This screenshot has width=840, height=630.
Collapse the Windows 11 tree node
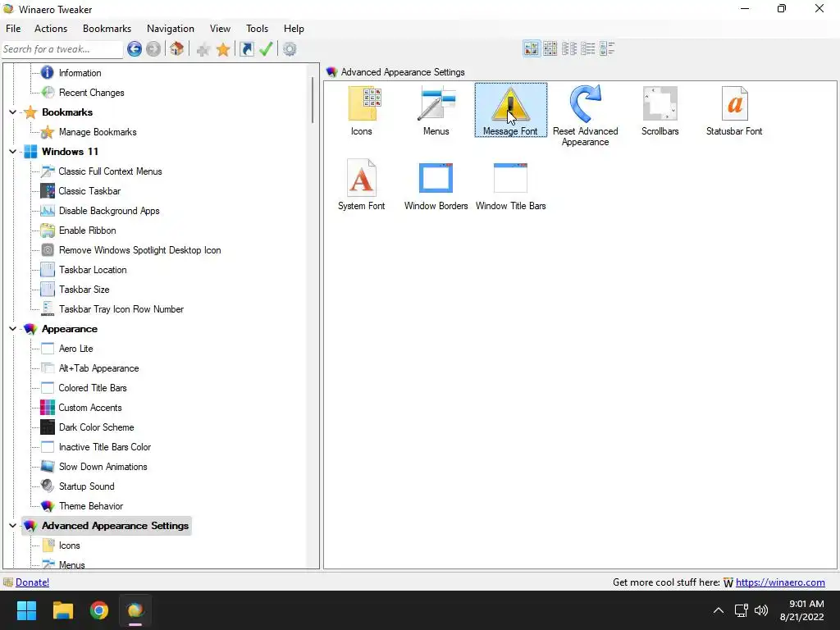pos(12,152)
